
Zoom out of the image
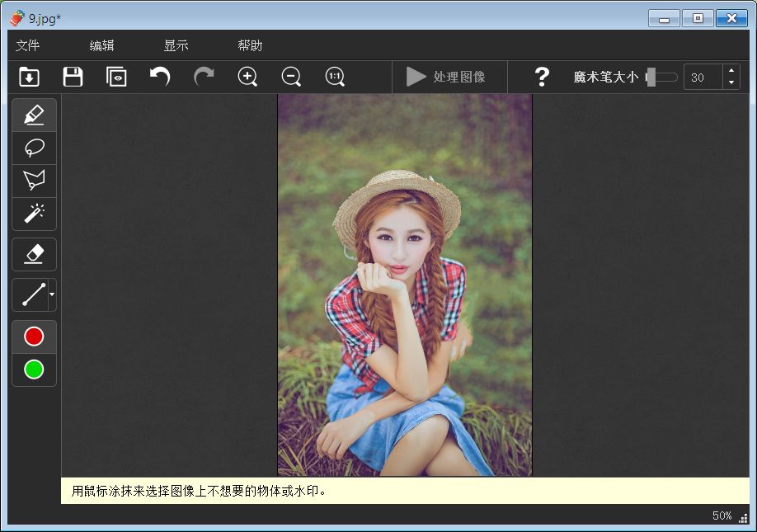tap(291, 77)
